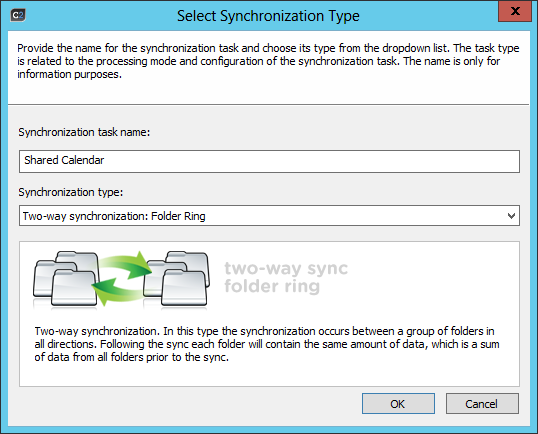The width and height of the screenshot is (538, 434).
Task: Click the right group of folders illustration
Action: [x=177, y=279]
